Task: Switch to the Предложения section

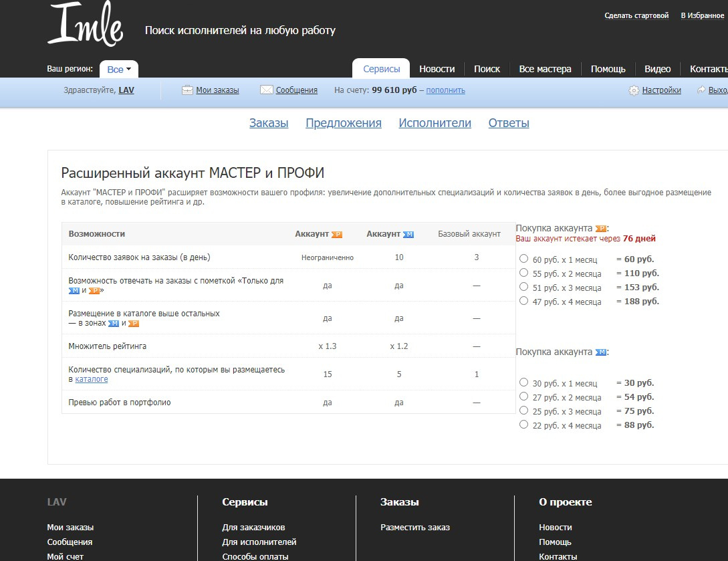Action: (344, 123)
